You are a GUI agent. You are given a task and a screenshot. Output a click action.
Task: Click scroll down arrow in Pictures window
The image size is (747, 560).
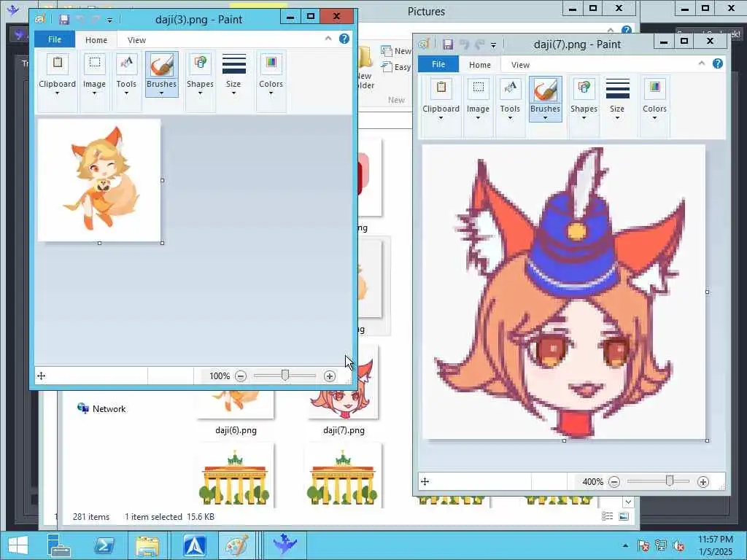(x=628, y=502)
